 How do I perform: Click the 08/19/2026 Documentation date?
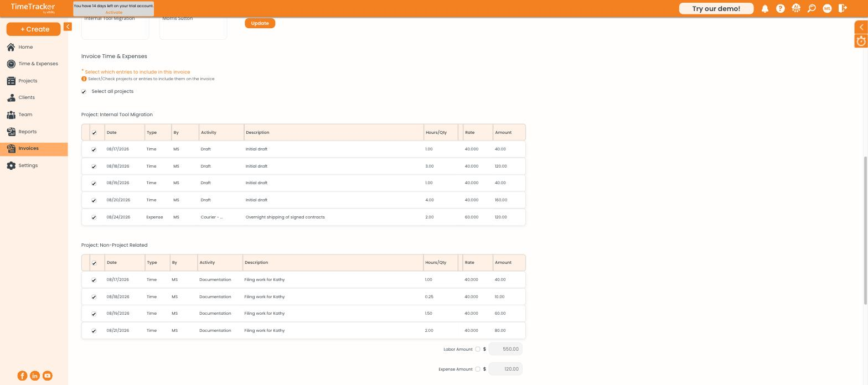(118, 313)
